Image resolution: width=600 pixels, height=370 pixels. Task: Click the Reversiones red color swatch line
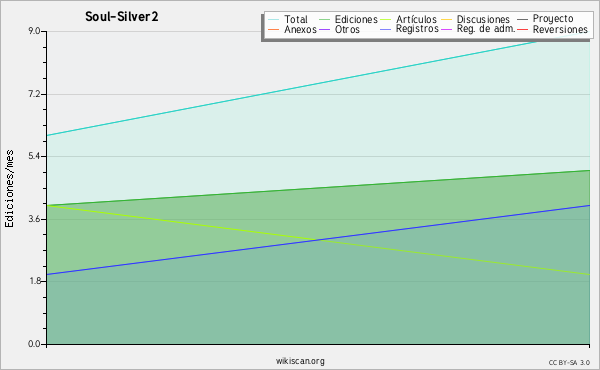(522, 29)
